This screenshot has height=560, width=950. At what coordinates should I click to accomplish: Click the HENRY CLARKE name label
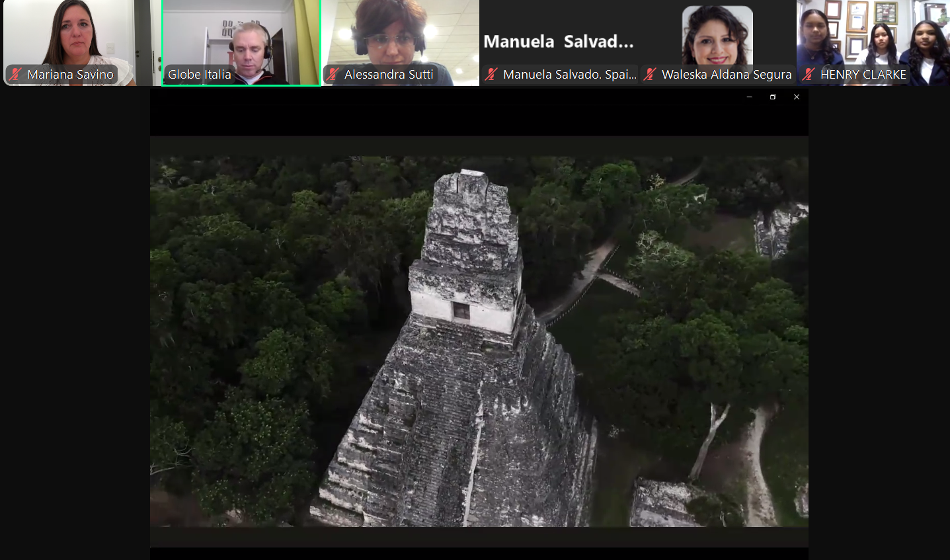(863, 75)
